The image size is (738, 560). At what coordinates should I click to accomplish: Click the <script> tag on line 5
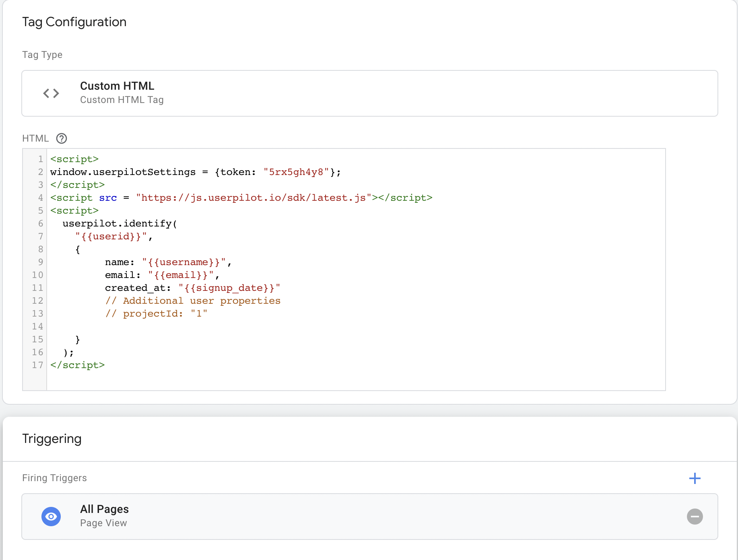[x=74, y=211]
